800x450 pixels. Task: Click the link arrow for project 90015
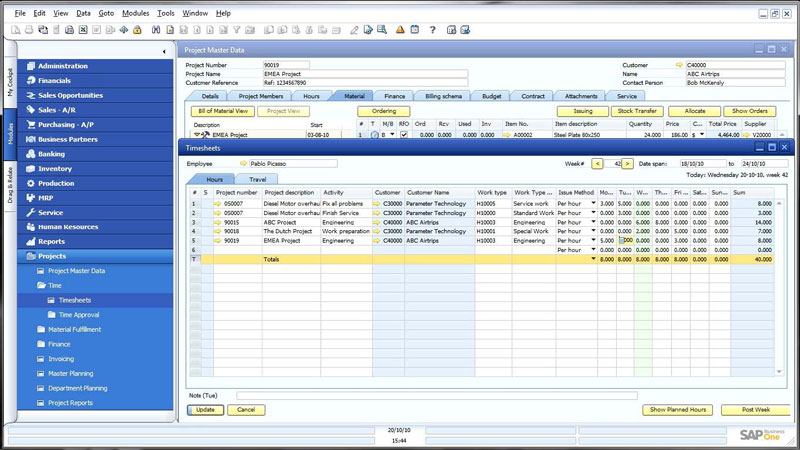coord(218,222)
